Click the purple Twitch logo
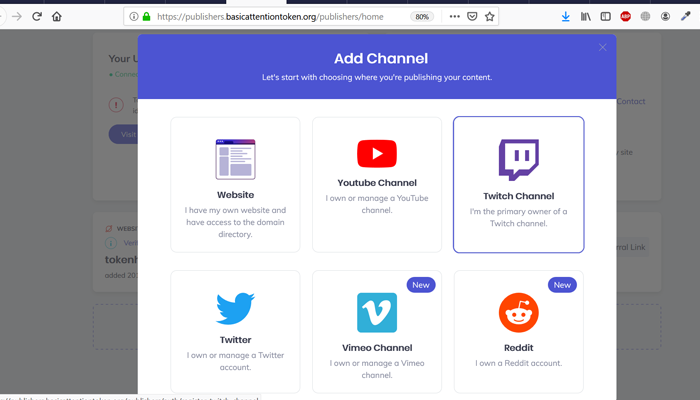 point(519,160)
